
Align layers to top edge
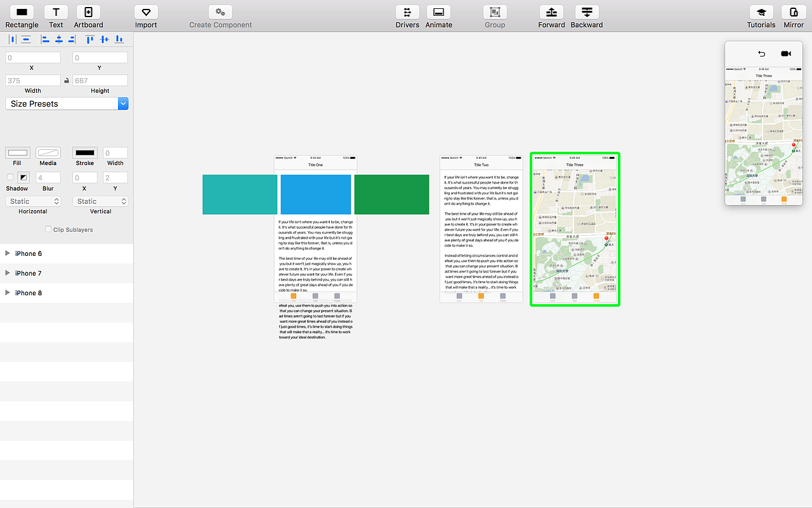pyautogui.click(x=90, y=39)
